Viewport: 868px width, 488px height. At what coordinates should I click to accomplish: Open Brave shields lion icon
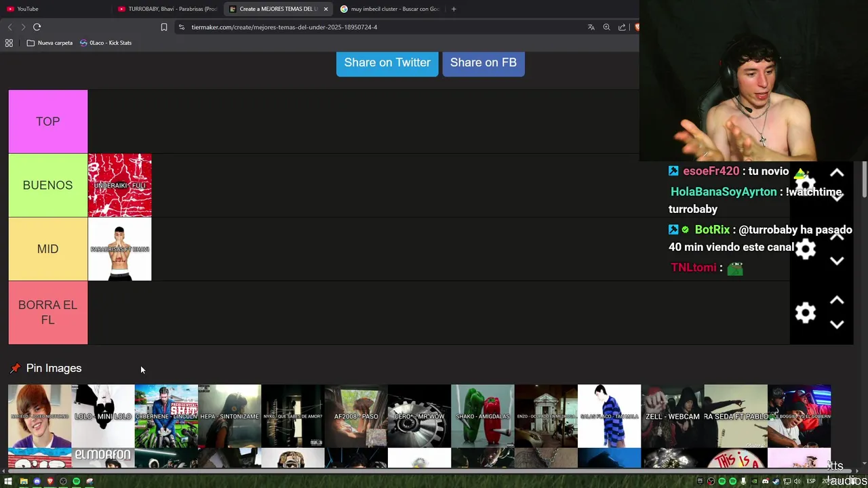(636, 27)
